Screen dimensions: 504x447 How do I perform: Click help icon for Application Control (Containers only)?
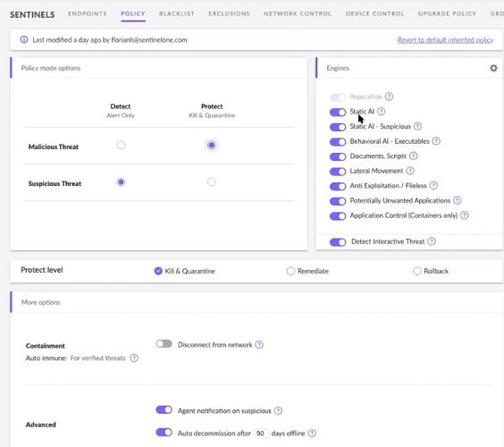click(x=464, y=215)
